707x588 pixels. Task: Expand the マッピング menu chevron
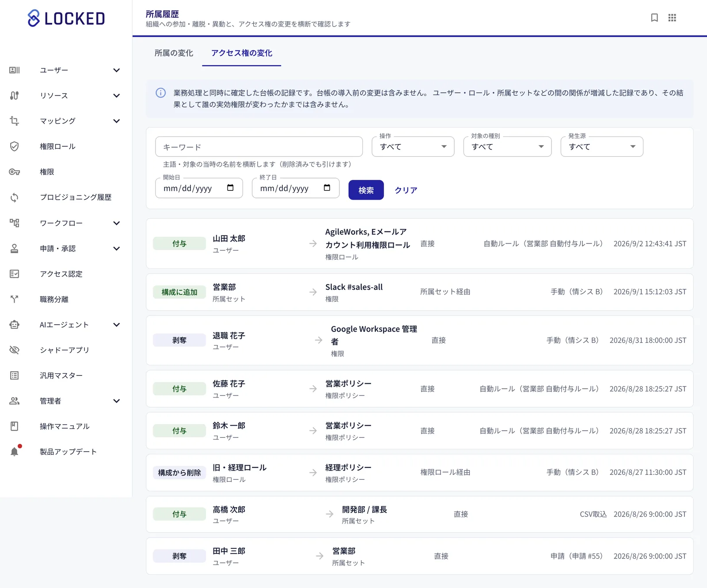pyautogui.click(x=117, y=121)
